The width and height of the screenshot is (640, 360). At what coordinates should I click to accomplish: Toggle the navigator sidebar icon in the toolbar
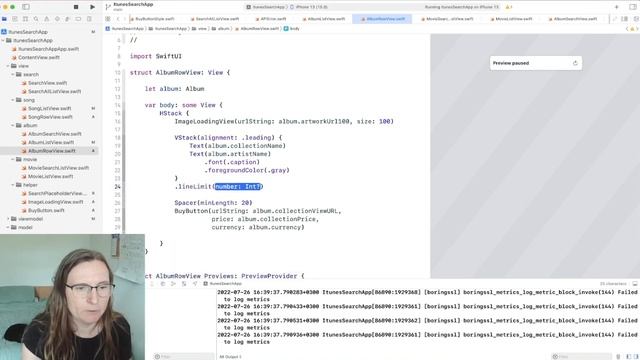(x=26, y=7)
